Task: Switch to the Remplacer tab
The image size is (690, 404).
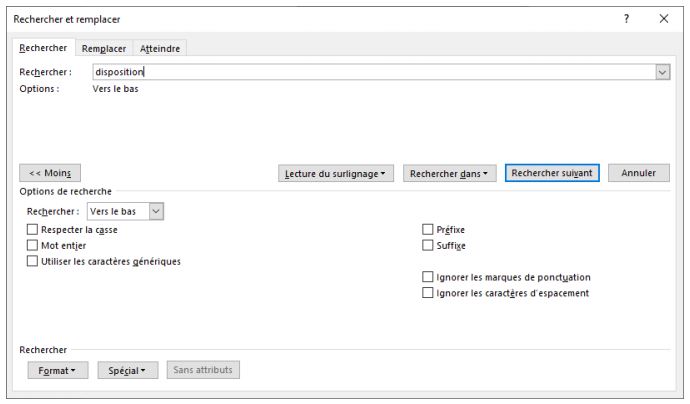Action: click(103, 48)
